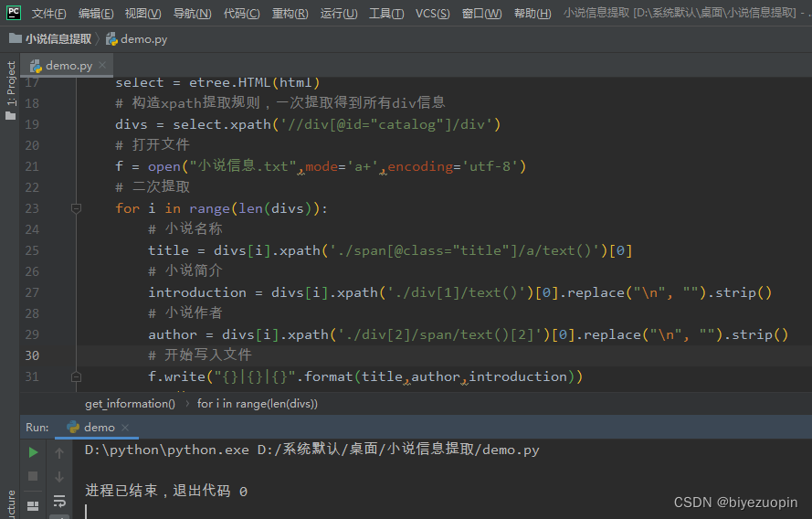Click the comment '# 开始写入文件'

tap(200, 355)
